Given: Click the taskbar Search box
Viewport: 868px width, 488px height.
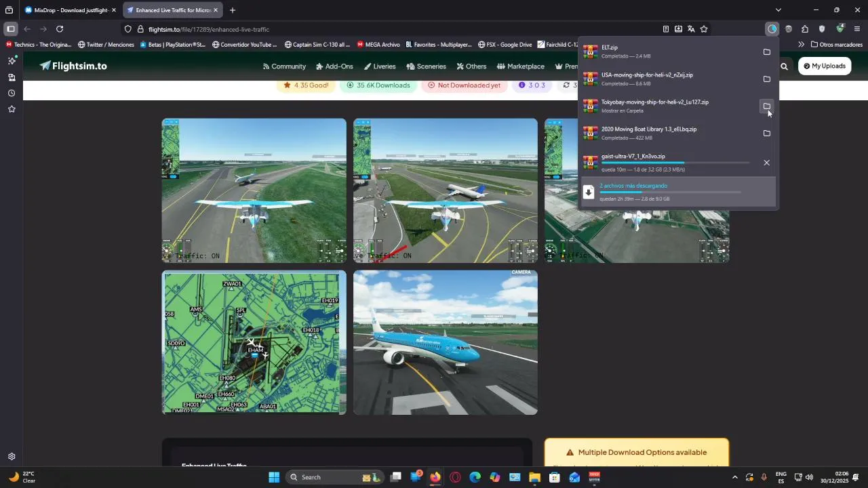Looking at the screenshot, I should (335, 477).
